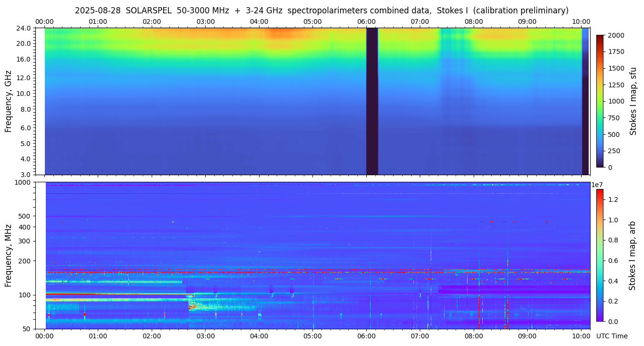Click the dark data gap after 06:00
Image resolution: width=644 pixels, height=346 pixels.
tap(372, 101)
